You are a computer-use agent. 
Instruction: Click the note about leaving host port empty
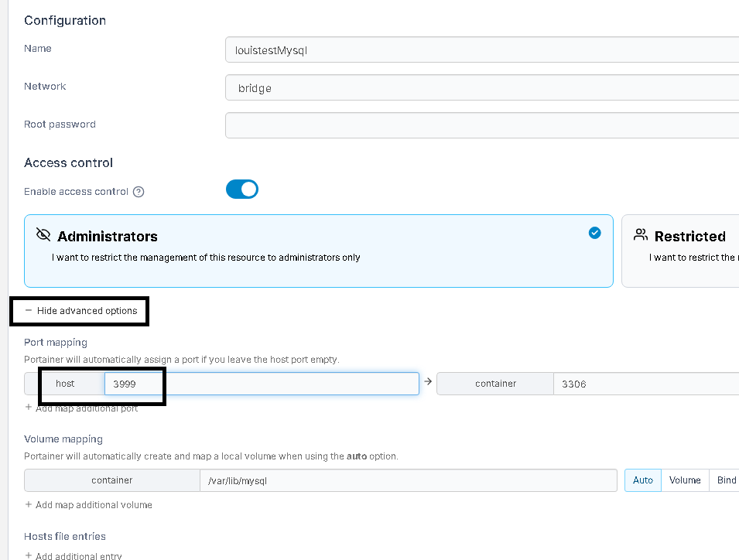pyautogui.click(x=181, y=360)
